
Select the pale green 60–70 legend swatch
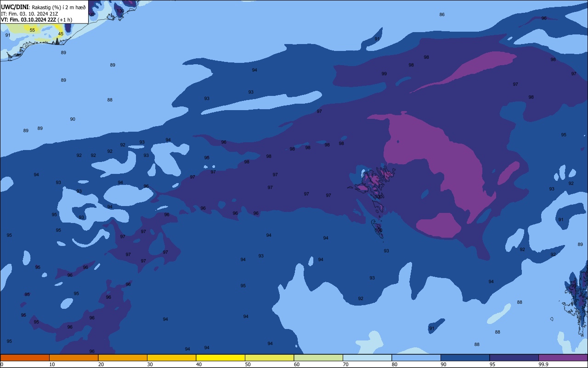tap(318, 357)
